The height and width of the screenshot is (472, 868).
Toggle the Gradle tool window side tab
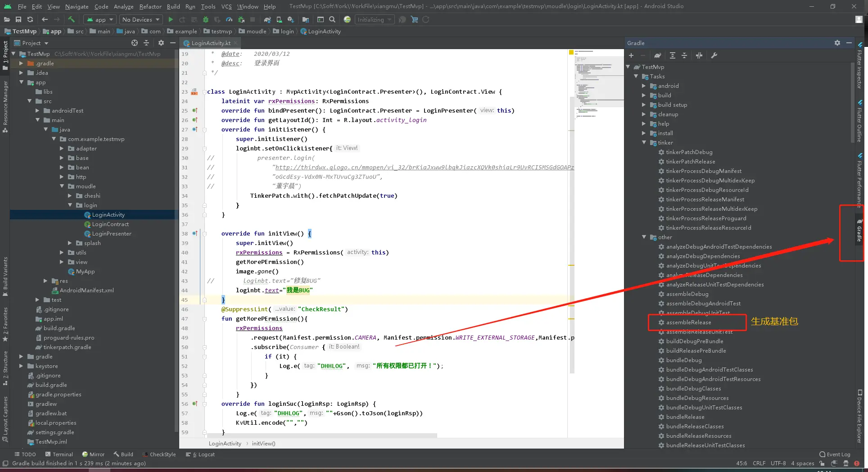tap(859, 231)
